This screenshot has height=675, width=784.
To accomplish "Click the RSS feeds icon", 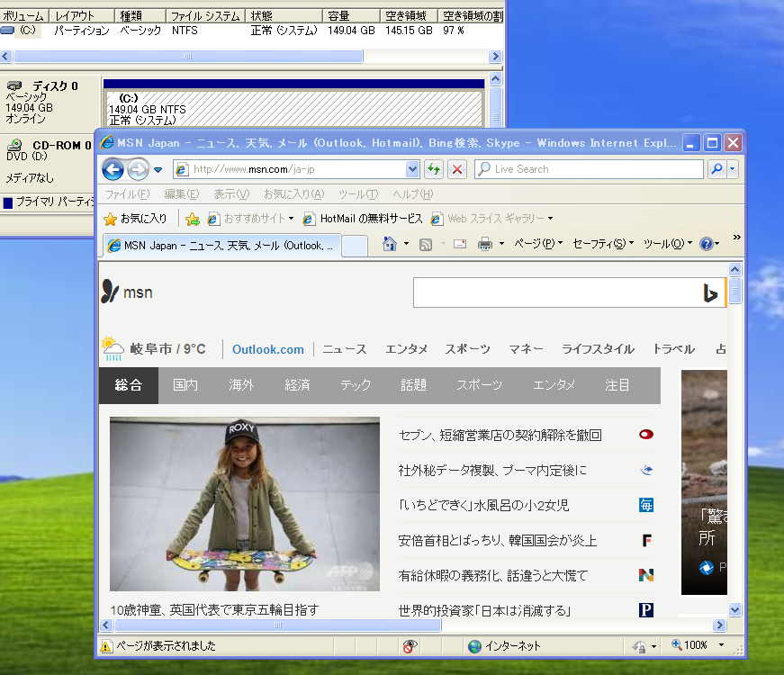I will (425, 243).
